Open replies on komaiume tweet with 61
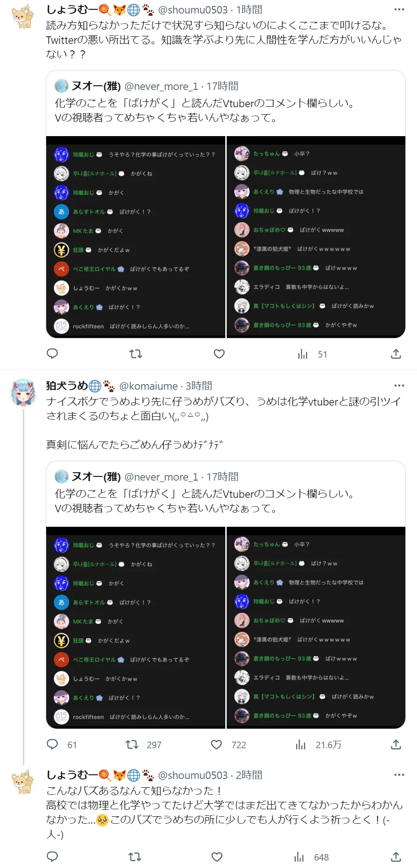The width and height of the screenshot is (417, 868). pos(62,744)
